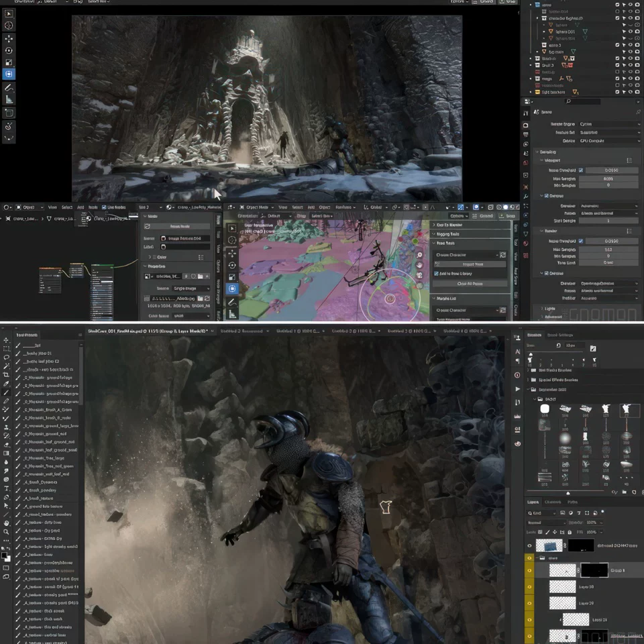Select Photoshop's Eyedropper tool

[x=6, y=384]
